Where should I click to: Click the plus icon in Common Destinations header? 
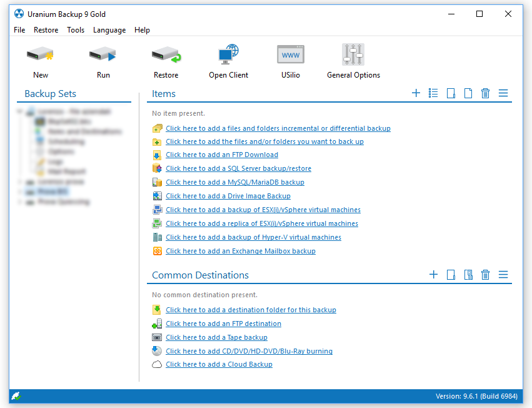[433, 275]
